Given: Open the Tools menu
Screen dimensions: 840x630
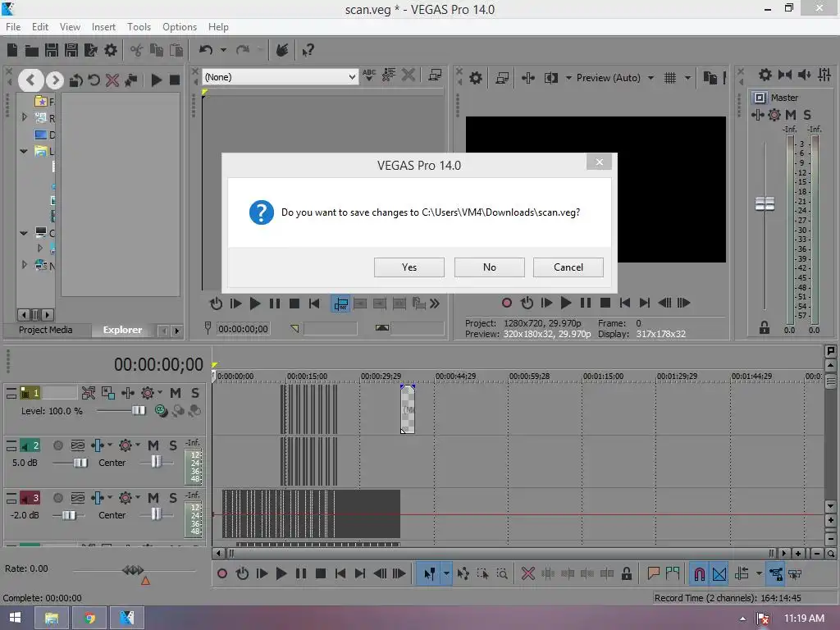Looking at the screenshot, I should (139, 27).
